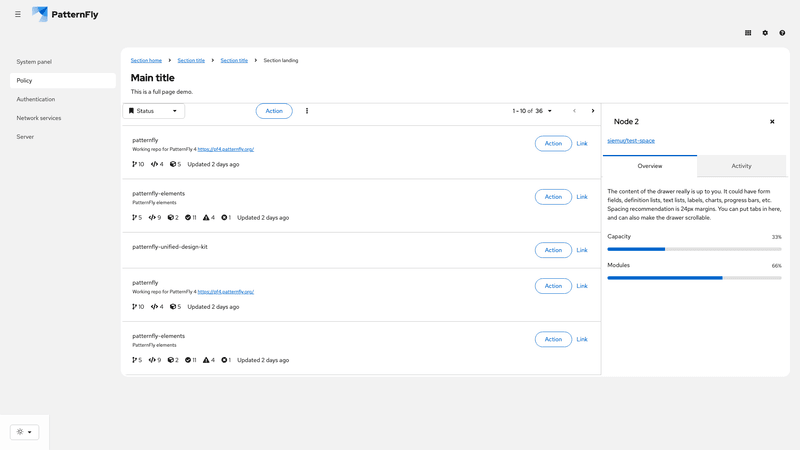Open settings gear icon in header

coord(765,33)
